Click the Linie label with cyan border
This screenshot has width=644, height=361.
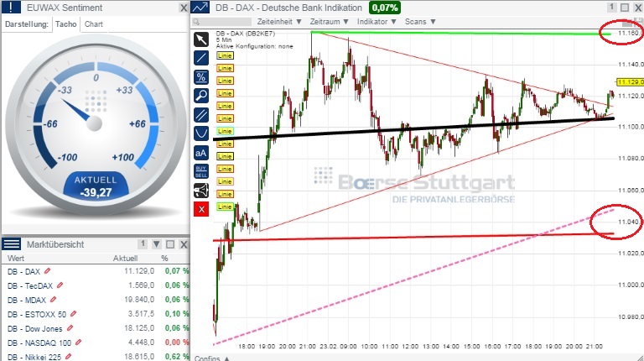click(x=225, y=131)
